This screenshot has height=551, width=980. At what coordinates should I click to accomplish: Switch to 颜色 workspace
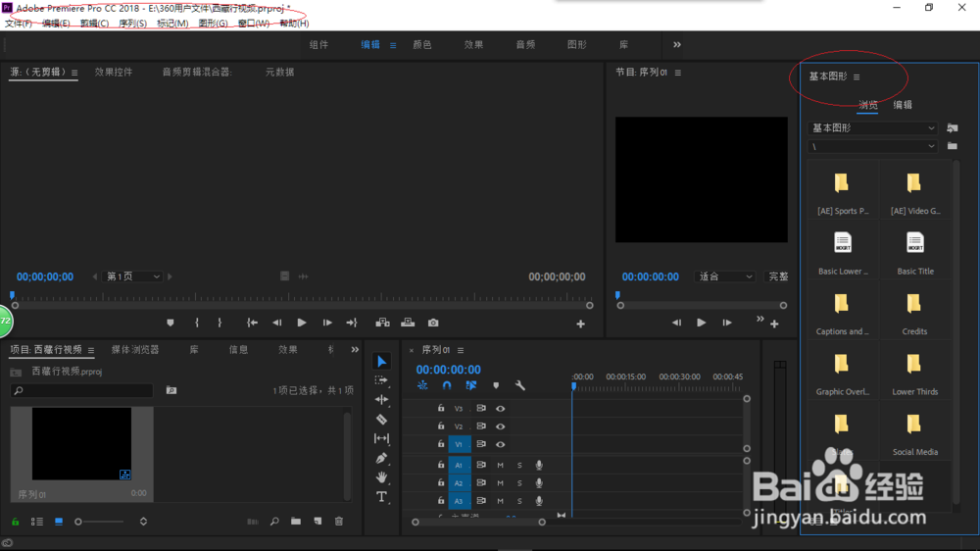point(421,44)
